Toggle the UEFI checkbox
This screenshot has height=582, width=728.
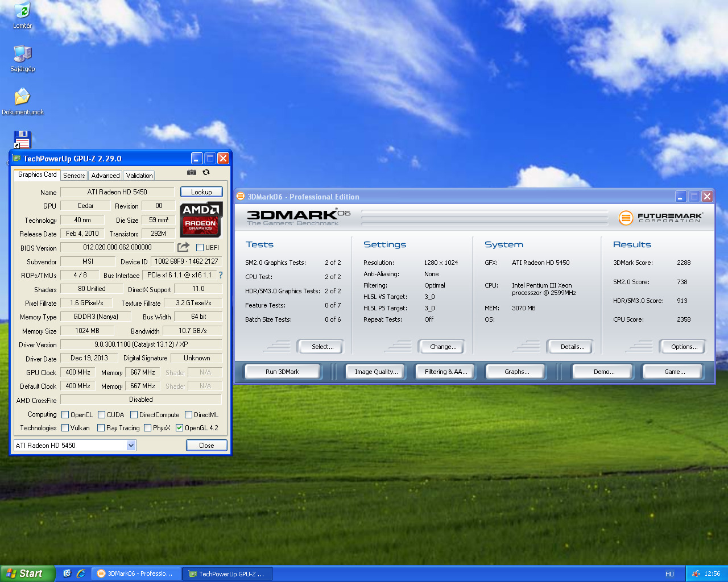point(200,248)
